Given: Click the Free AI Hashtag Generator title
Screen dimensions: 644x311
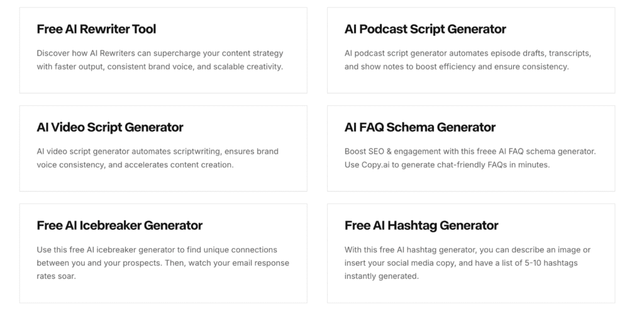Looking at the screenshot, I should [x=421, y=225].
